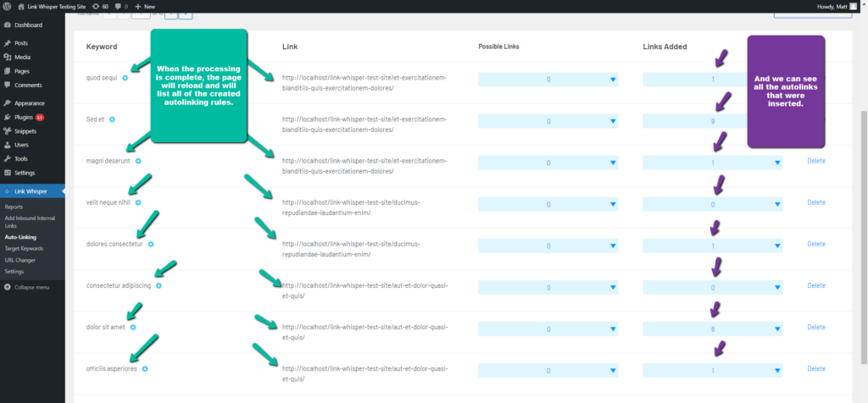Expand Links Added dropdown for velit neque nihil

click(712, 205)
